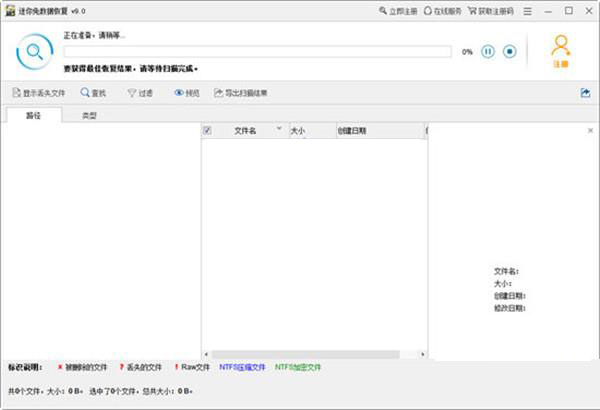Click the 修改日期: label in preview pane
The height and width of the screenshot is (410, 600).
coord(509,308)
